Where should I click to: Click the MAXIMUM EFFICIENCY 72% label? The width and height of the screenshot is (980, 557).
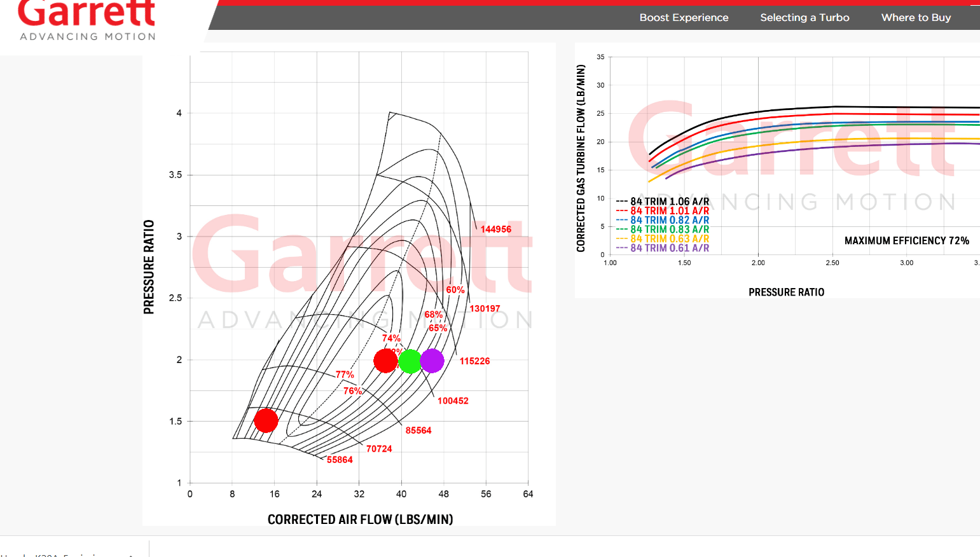pyautogui.click(x=907, y=241)
